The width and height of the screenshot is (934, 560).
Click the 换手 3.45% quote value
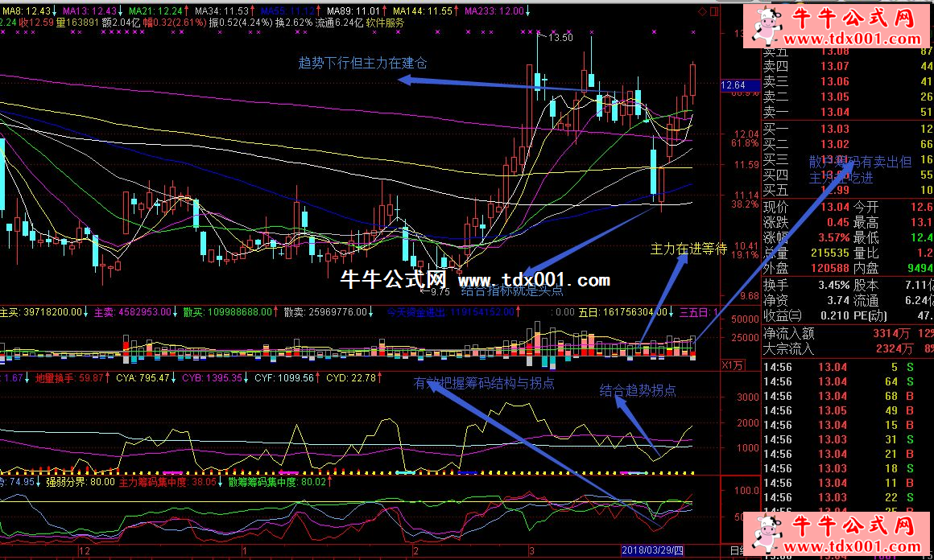coord(834,285)
